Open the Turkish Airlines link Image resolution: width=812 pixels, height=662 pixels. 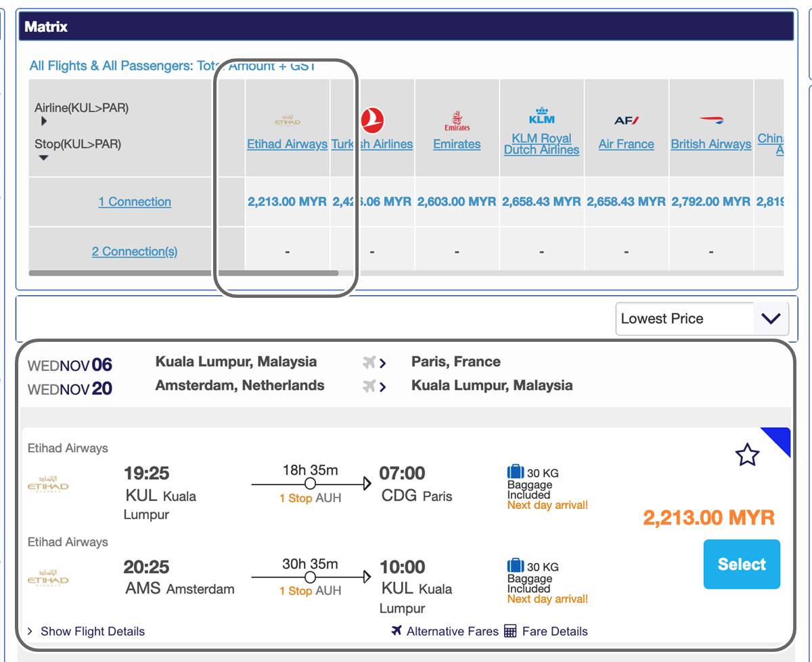tap(372, 144)
